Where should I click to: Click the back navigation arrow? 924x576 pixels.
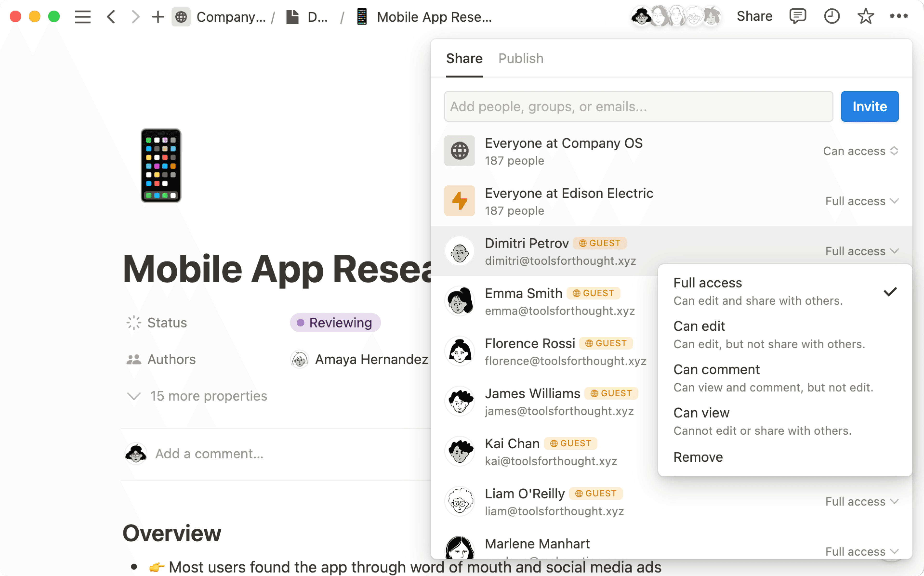coord(111,17)
